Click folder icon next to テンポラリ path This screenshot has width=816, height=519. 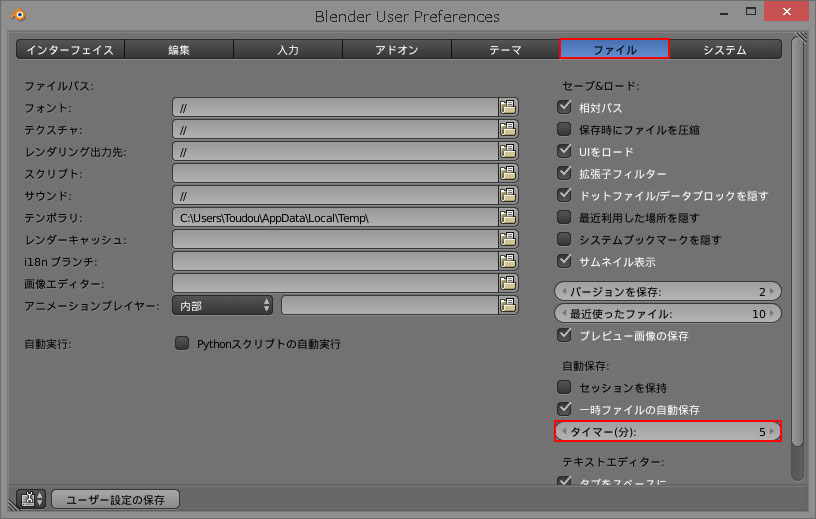(508, 217)
